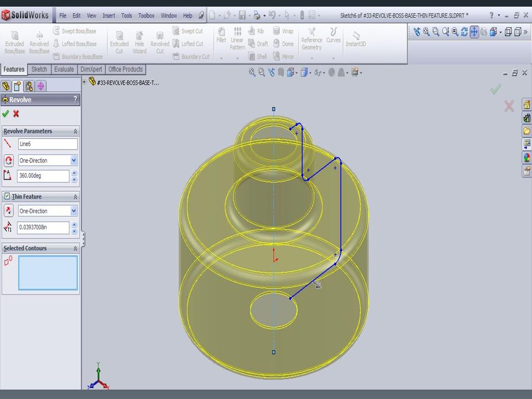Select Boundary Cut command

(191, 57)
